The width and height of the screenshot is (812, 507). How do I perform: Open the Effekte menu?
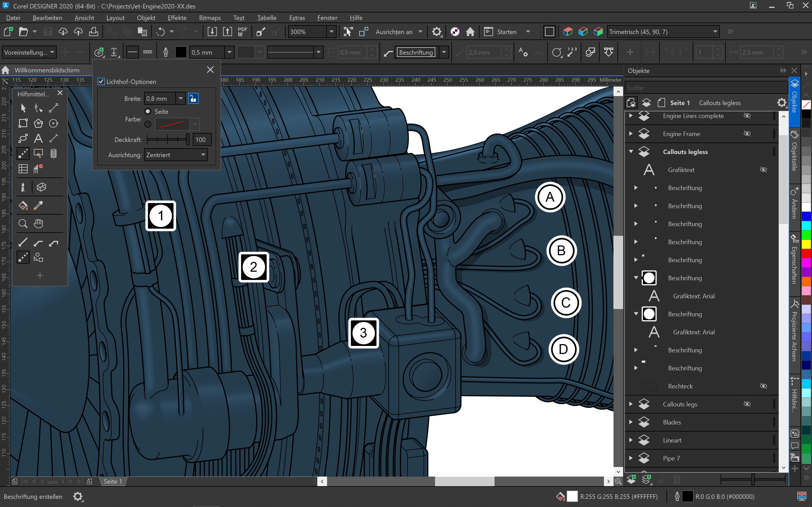(x=177, y=18)
